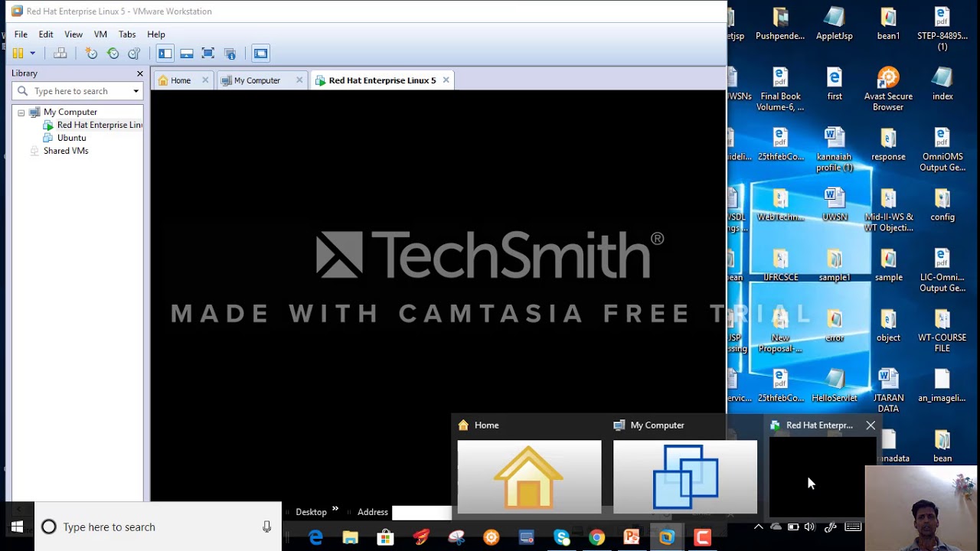
Task: Expand the Desktop toolbar chevron
Action: coord(335,509)
